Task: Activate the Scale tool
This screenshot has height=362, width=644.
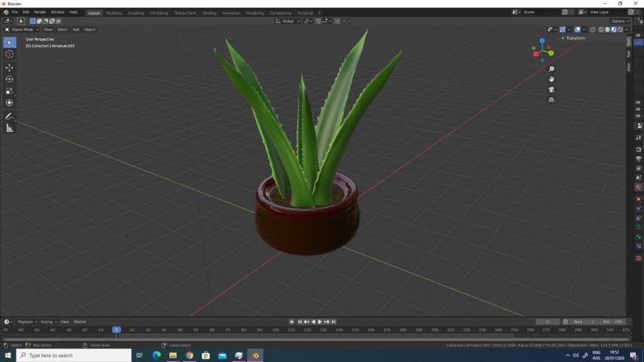Action: click(x=9, y=91)
